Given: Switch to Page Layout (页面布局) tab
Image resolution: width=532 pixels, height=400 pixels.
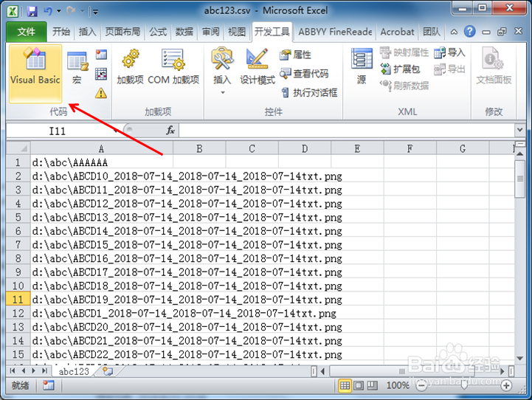Looking at the screenshot, I should [122, 32].
